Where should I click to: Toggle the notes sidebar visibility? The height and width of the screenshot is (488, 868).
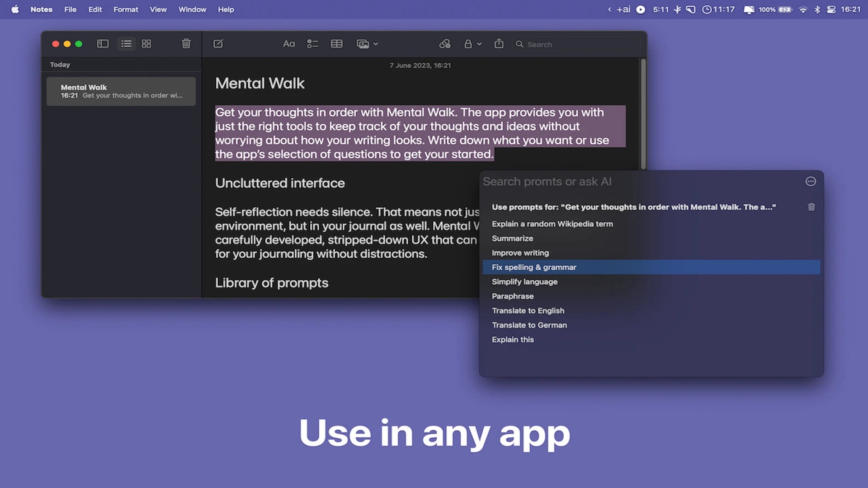click(102, 43)
